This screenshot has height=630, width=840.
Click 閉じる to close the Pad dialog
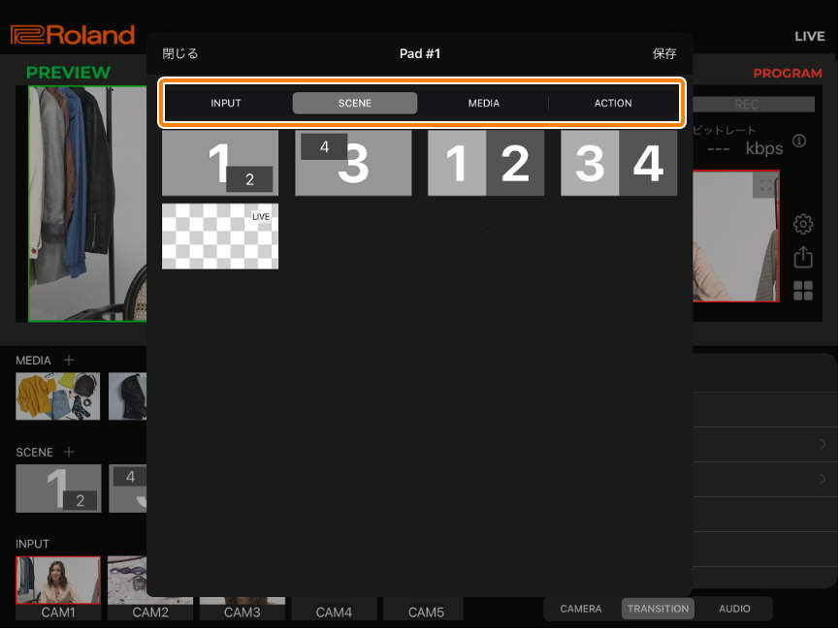180,53
